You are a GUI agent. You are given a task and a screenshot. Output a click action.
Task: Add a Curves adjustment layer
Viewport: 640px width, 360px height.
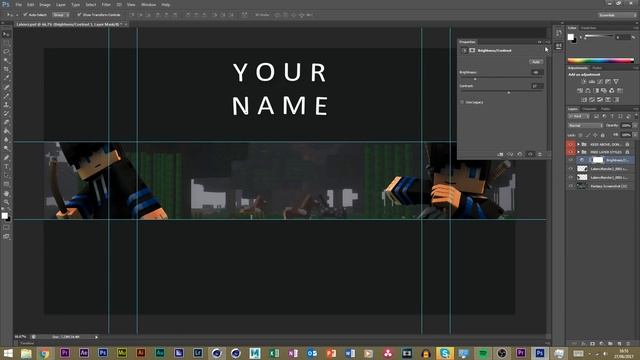coord(600,82)
